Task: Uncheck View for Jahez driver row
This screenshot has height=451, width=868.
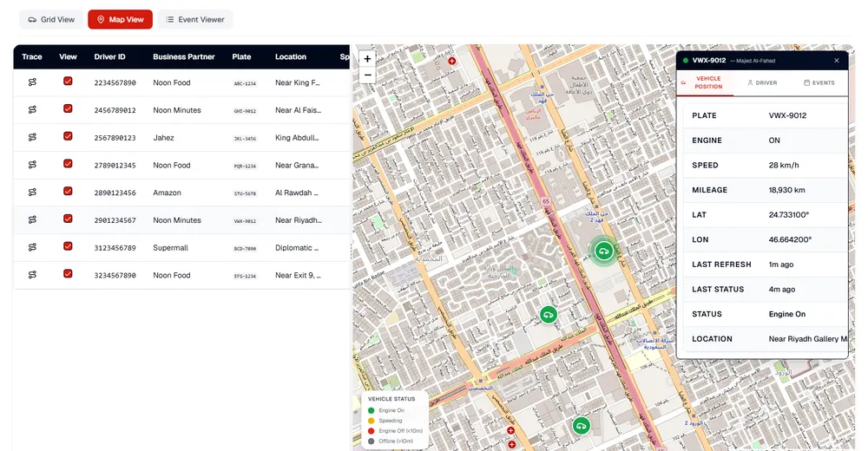Action: (68, 135)
